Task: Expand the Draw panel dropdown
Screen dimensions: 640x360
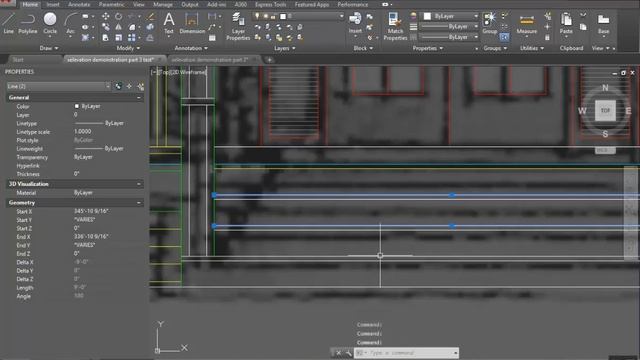Action: pyautogui.click(x=49, y=48)
